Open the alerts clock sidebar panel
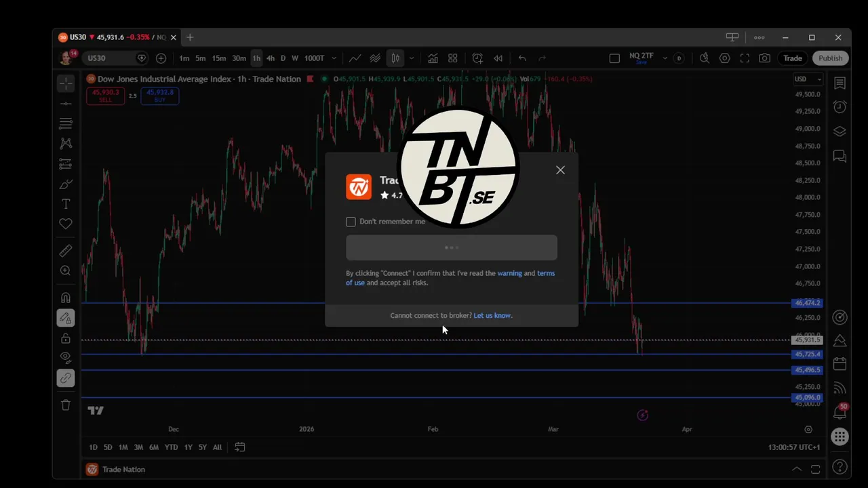 coord(840,107)
